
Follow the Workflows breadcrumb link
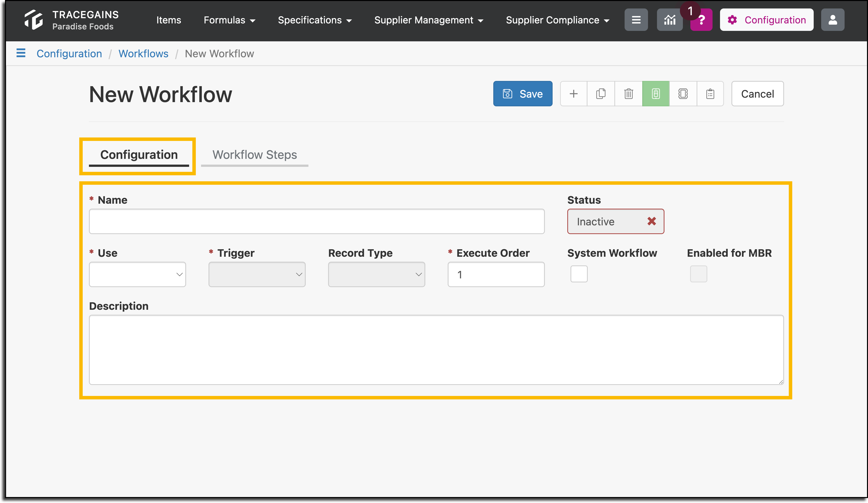(143, 54)
